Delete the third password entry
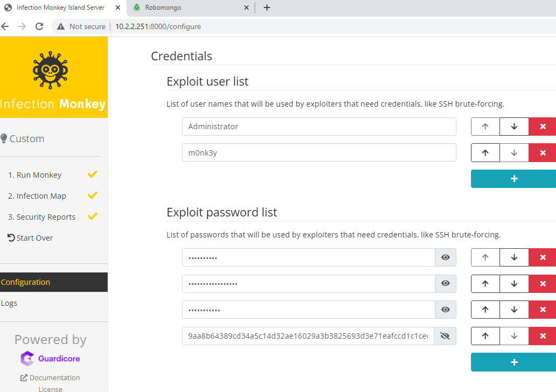This screenshot has height=392, width=556. [543, 310]
